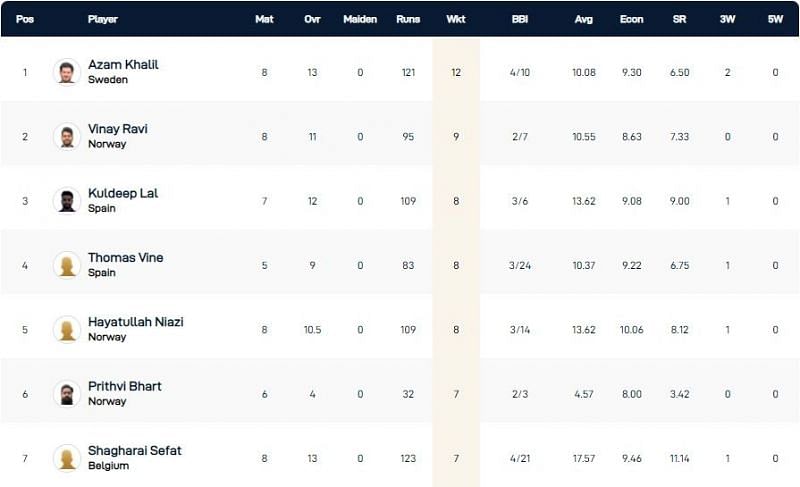Select the Thomas Vine name link
The height and width of the screenshot is (487, 800).
125,257
